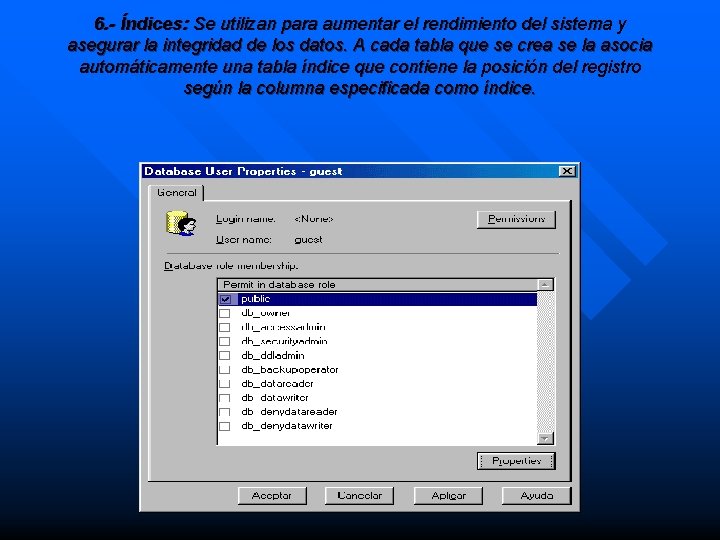This screenshot has width=720, height=540.
Task: Check the db_datawriter role checkbox
Action: click(x=225, y=398)
